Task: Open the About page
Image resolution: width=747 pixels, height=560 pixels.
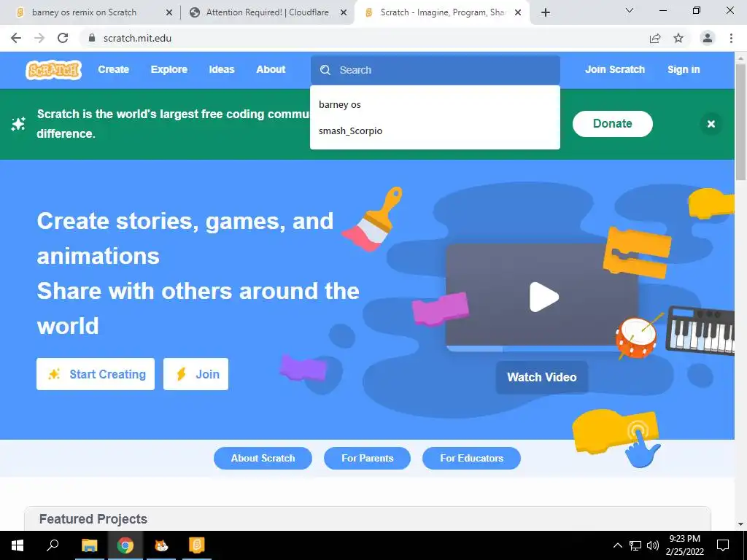Action: click(271, 69)
